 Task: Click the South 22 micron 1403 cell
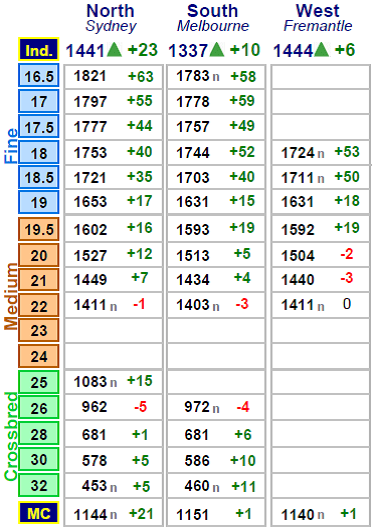(x=216, y=305)
